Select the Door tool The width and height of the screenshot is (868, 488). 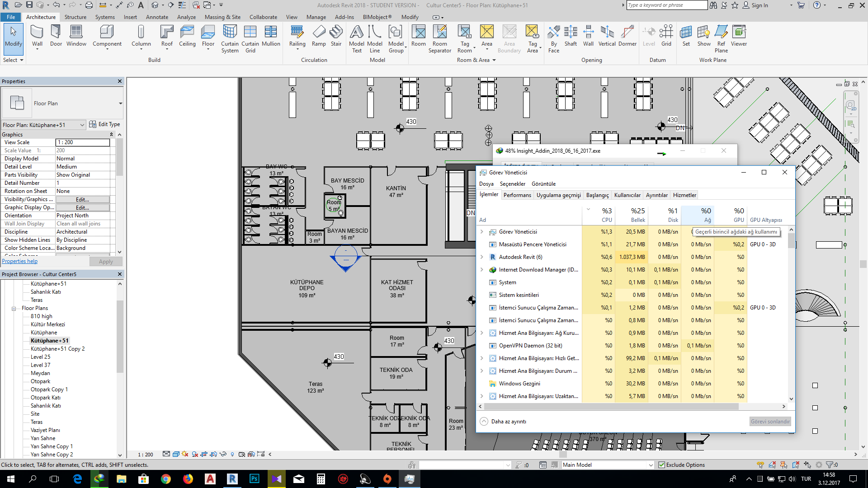[56, 36]
